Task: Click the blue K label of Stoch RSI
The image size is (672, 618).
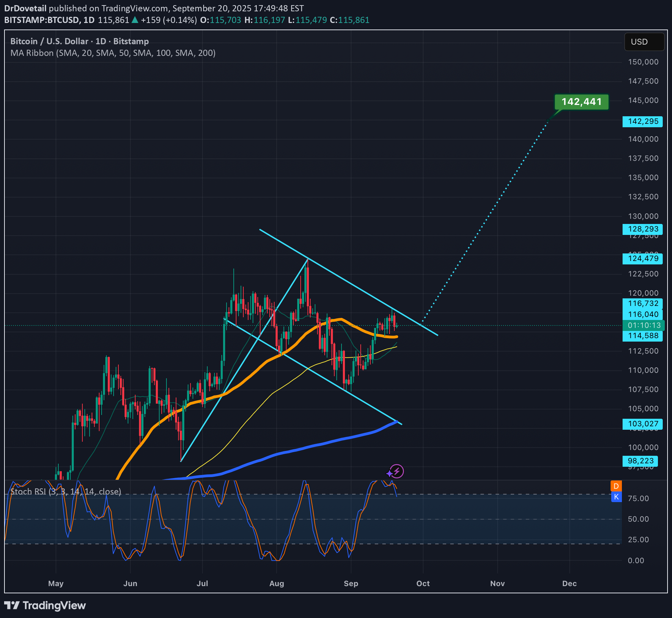Action: click(x=616, y=497)
